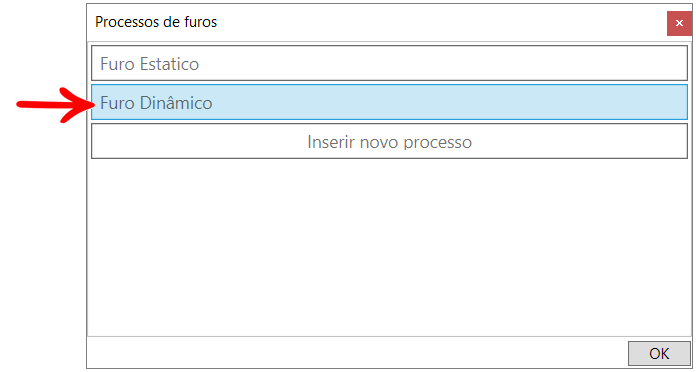Click the empty area below the process list
The image size is (696, 372).
tap(389, 246)
